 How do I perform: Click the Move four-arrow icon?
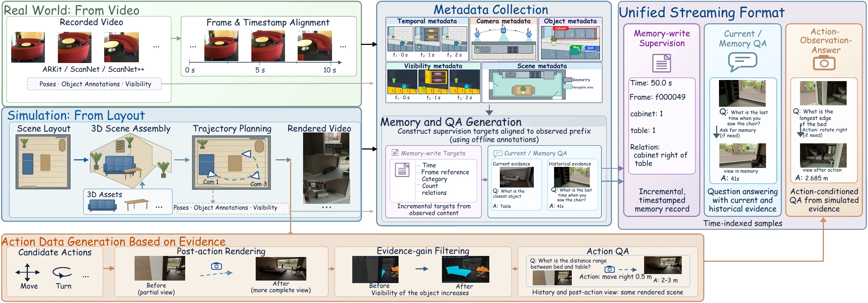pos(27,272)
